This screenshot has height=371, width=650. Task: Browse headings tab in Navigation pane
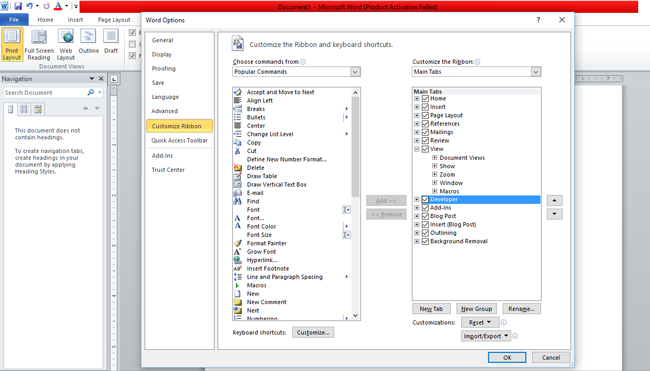click(x=11, y=109)
